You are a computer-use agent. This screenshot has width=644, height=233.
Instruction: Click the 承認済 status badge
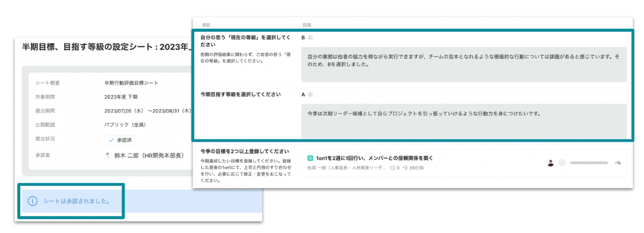coord(120,140)
